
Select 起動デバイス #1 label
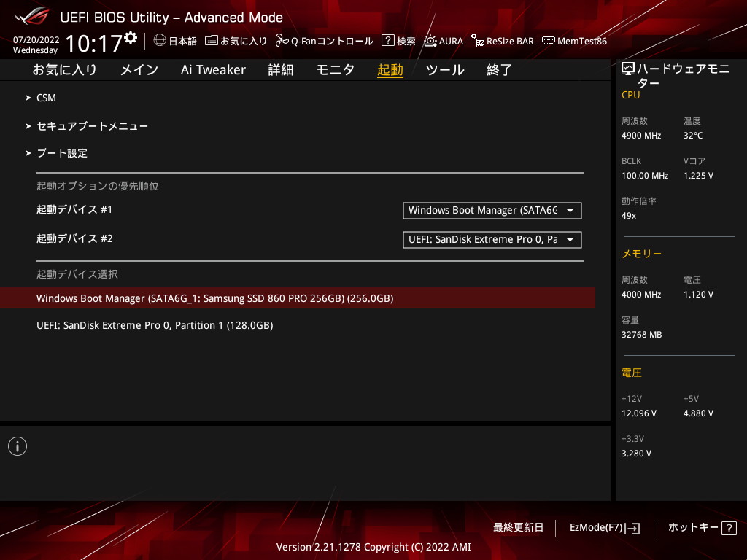[x=74, y=209]
